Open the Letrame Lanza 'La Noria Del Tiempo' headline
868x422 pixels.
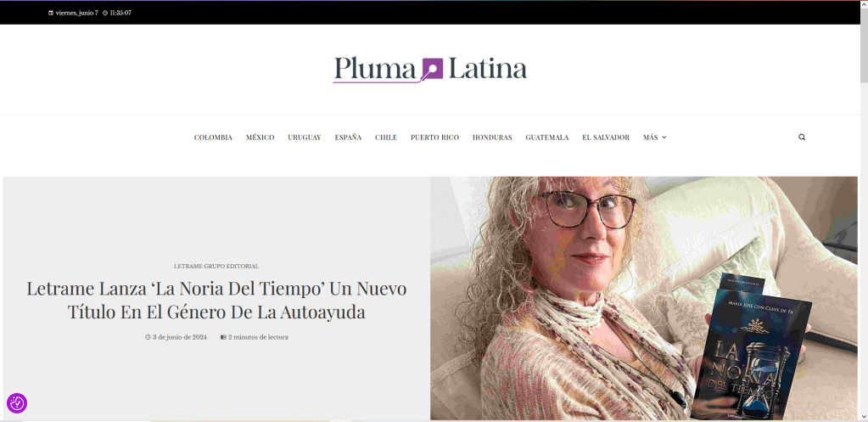click(x=216, y=301)
